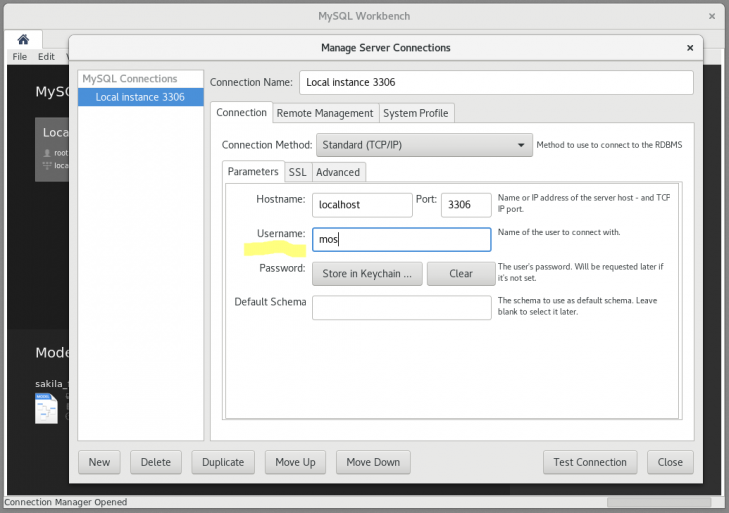Select the SSL sub-tab
Image resolution: width=729 pixels, height=513 pixels.
pos(298,172)
